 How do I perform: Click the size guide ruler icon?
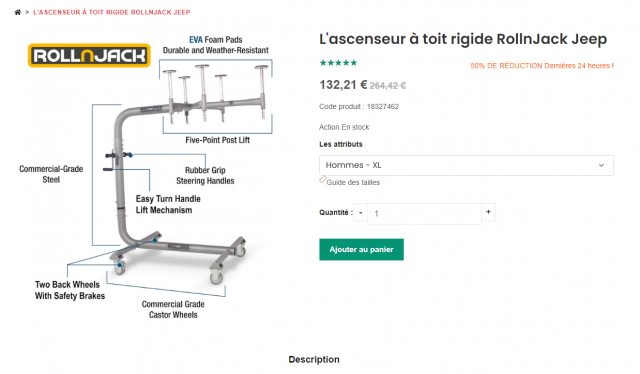323,179
